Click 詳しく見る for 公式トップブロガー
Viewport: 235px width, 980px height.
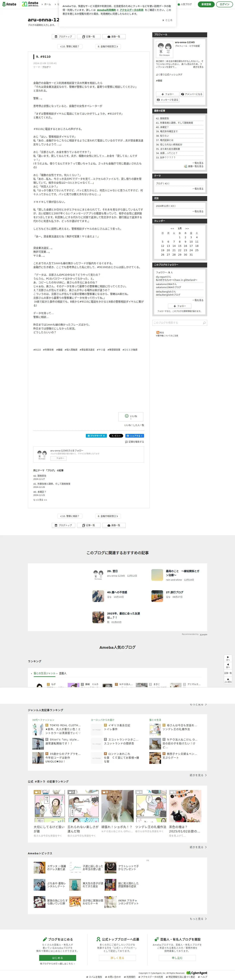coord(117,958)
